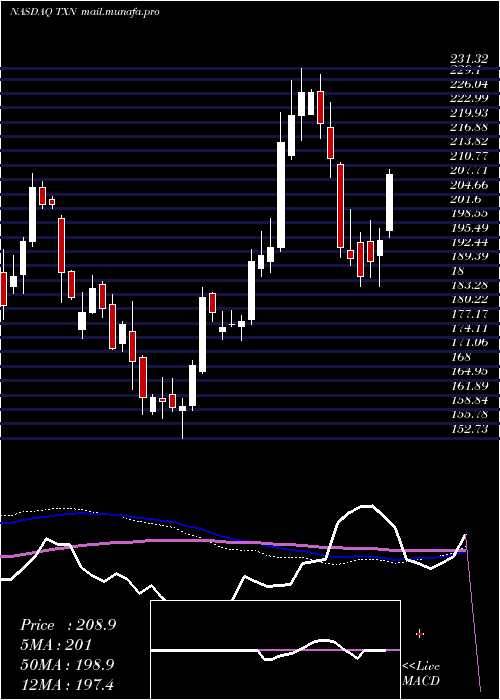Viewport: 500px width, 700px height.
Task: Select the 198.55 price level
Action: [x=469, y=213]
